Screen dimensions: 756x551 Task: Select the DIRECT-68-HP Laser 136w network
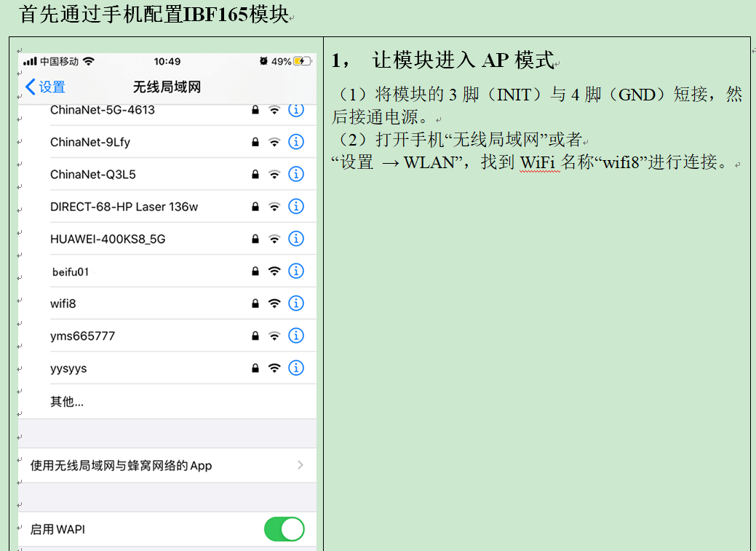[x=124, y=207]
